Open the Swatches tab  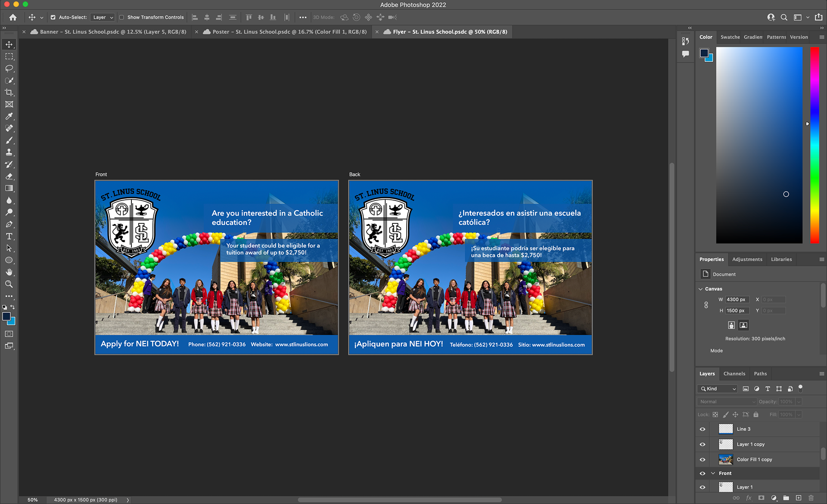tap(730, 37)
